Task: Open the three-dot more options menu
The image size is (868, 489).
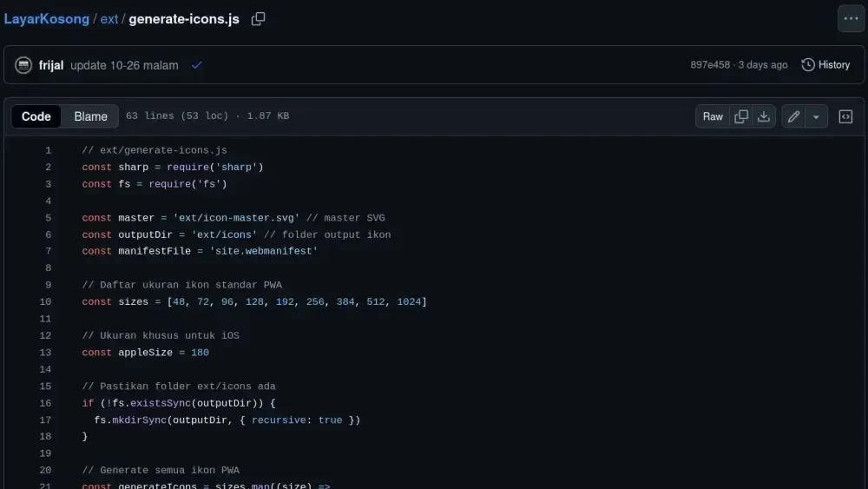Action: pyautogui.click(x=851, y=19)
